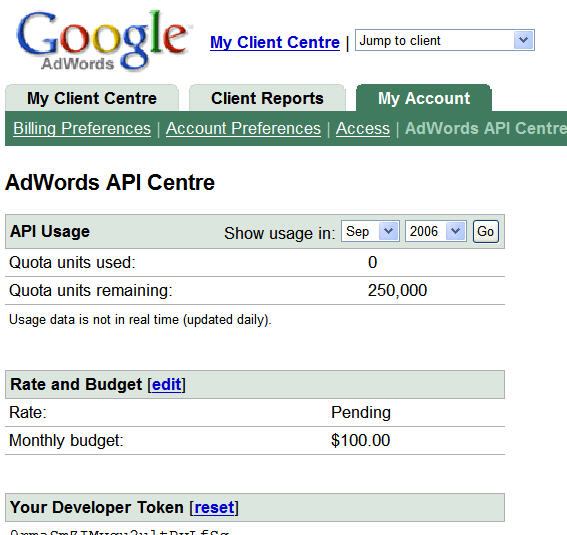Screen dimensions: 567x535
Task: Switch to the My Client Centre tab
Action: point(92,98)
